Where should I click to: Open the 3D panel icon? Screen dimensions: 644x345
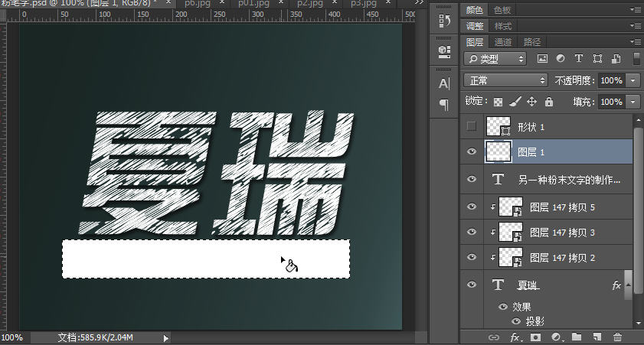click(x=444, y=50)
